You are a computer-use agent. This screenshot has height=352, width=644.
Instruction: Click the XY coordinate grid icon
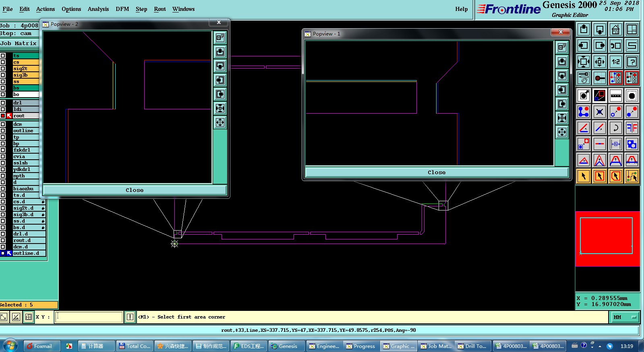coord(632,29)
